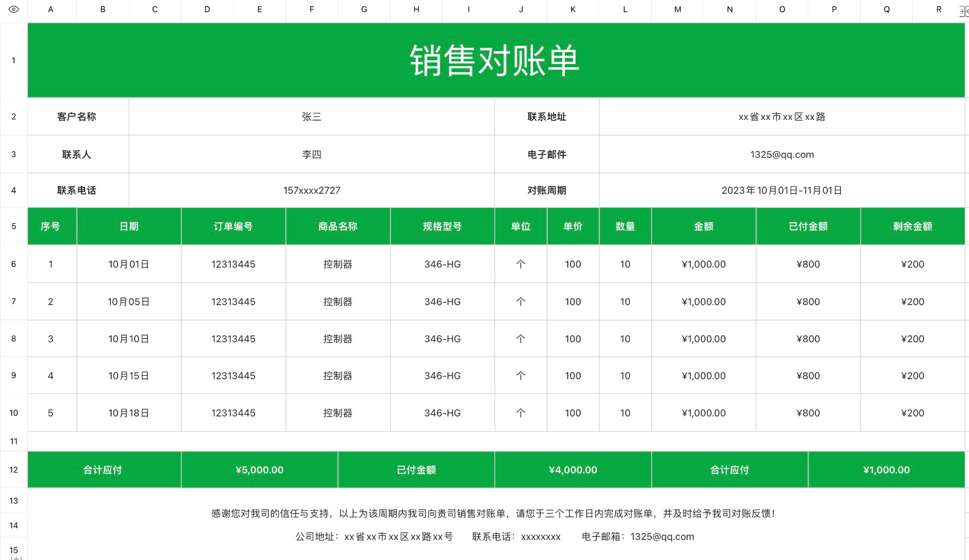This screenshot has height=560, width=969.
Task: Click the 联系人 label cell
Action: click(x=77, y=154)
